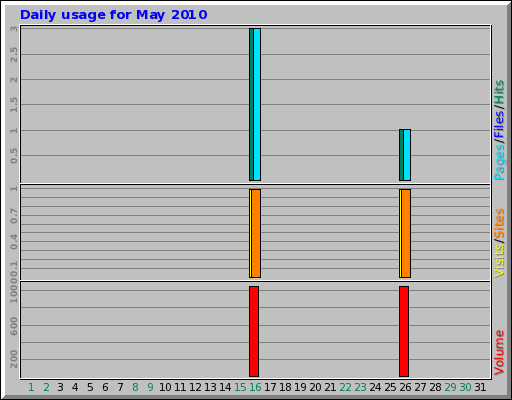
Task: Click day label 2 on x-axis
Action: pyautogui.click(x=46, y=387)
